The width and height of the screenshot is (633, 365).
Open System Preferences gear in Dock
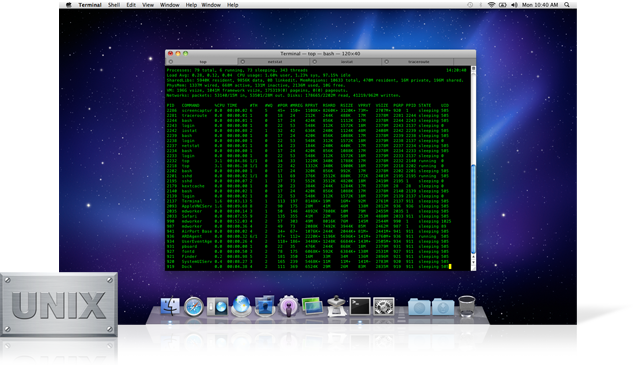[384, 307]
